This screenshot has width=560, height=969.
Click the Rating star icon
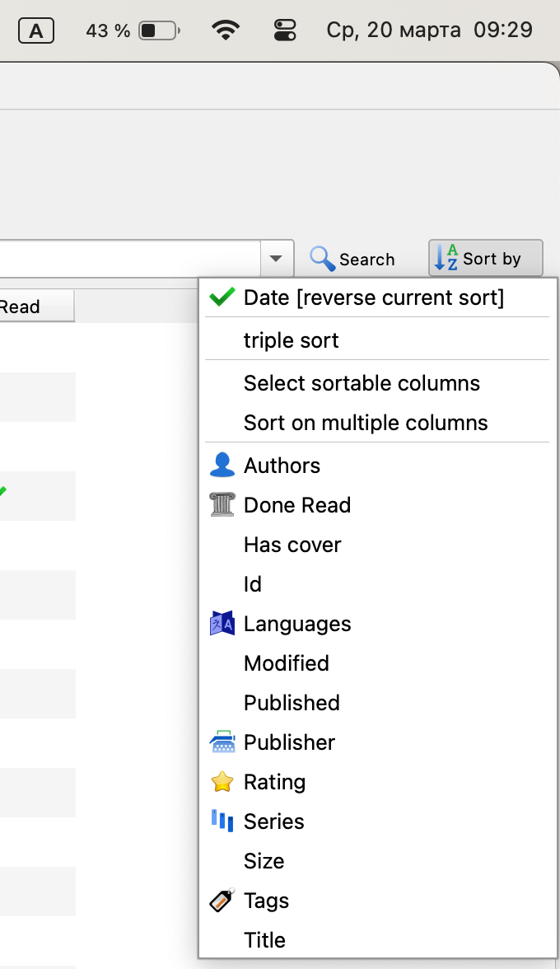click(222, 782)
